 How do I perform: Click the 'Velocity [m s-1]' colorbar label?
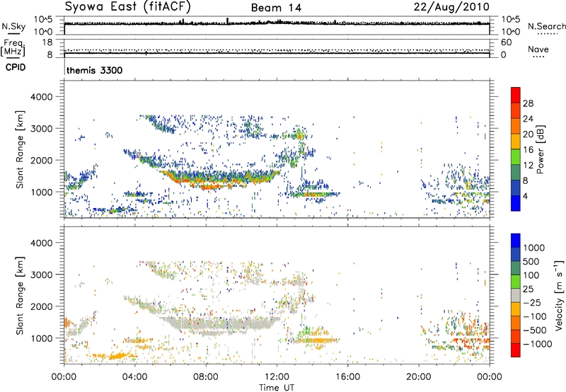pyautogui.click(x=559, y=295)
